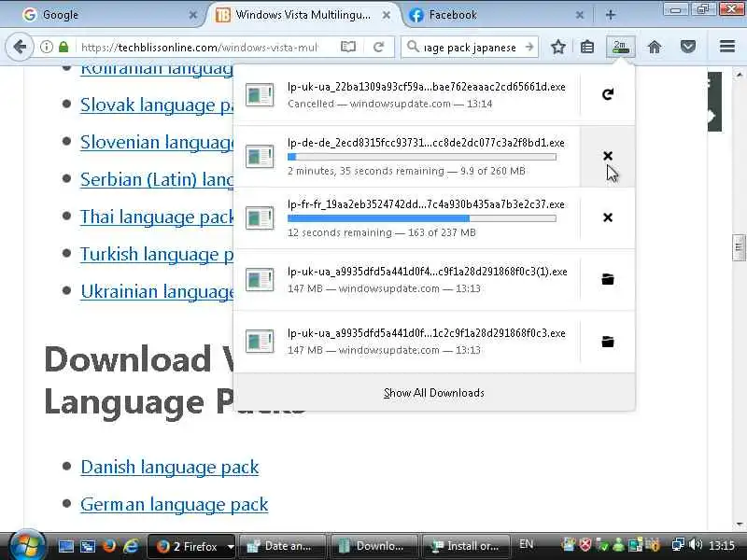Toggle the downloads toolbar button
The image size is (747, 560).
point(620,47)
